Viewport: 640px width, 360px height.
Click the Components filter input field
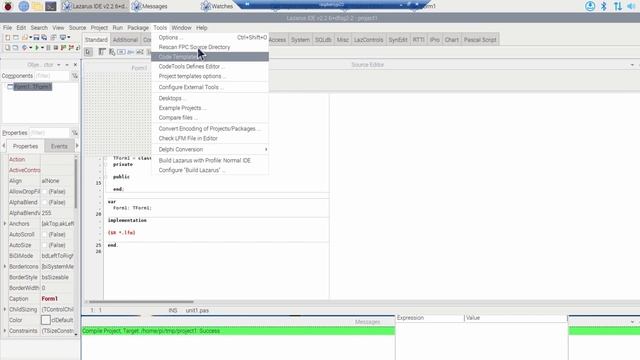[x=52, y=76]
